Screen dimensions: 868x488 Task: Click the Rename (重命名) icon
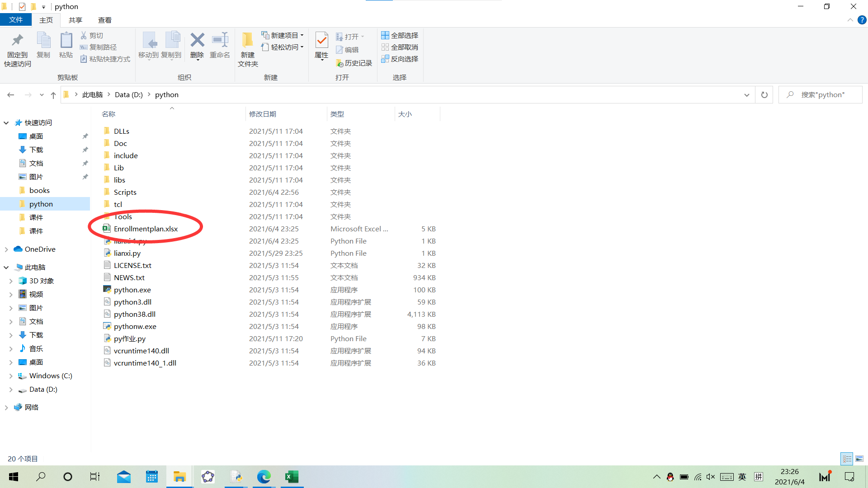coord(220,41)
